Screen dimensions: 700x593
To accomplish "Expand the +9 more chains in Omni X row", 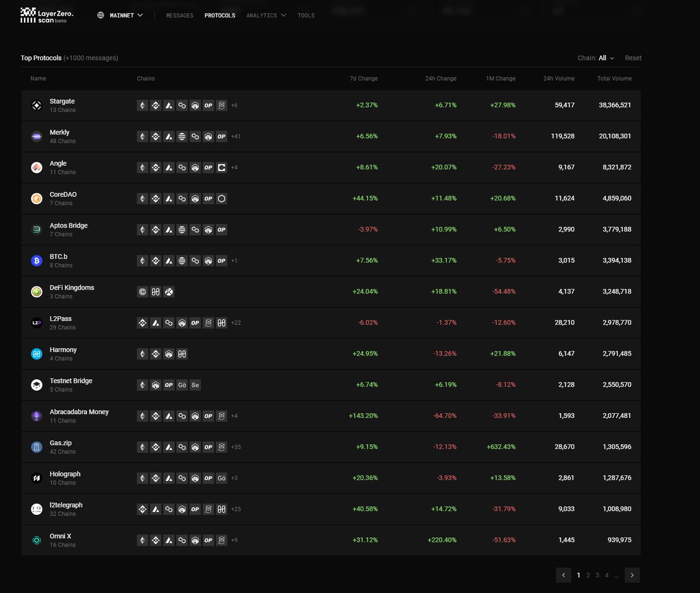I will pyautogui.click(x=234, y=540).
